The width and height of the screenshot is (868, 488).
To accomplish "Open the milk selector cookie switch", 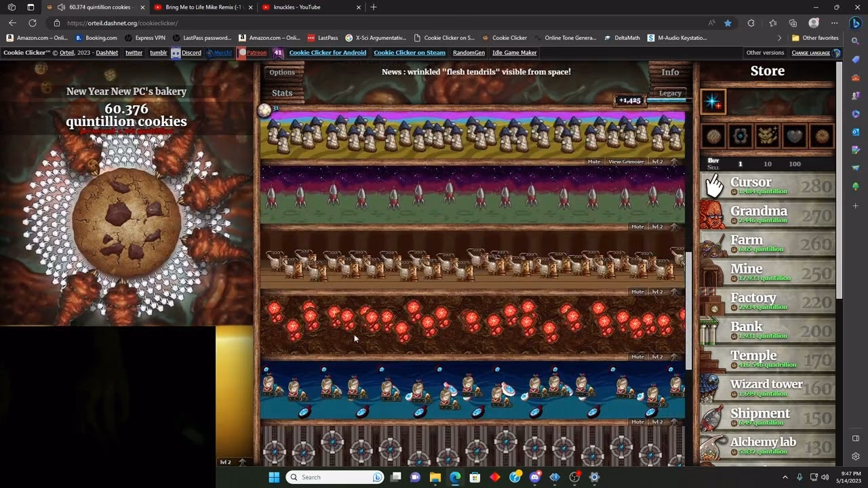I will click(x=713, y=136).
